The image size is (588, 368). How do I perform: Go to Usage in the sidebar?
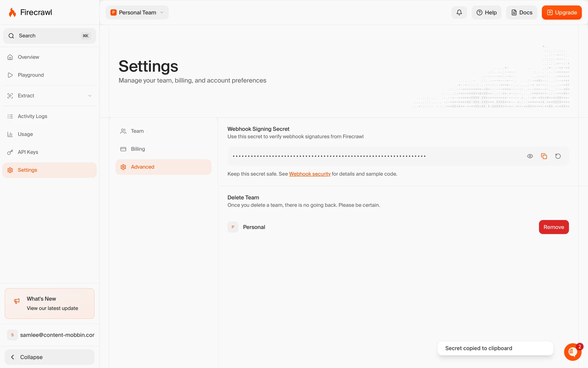pos(25,134)
